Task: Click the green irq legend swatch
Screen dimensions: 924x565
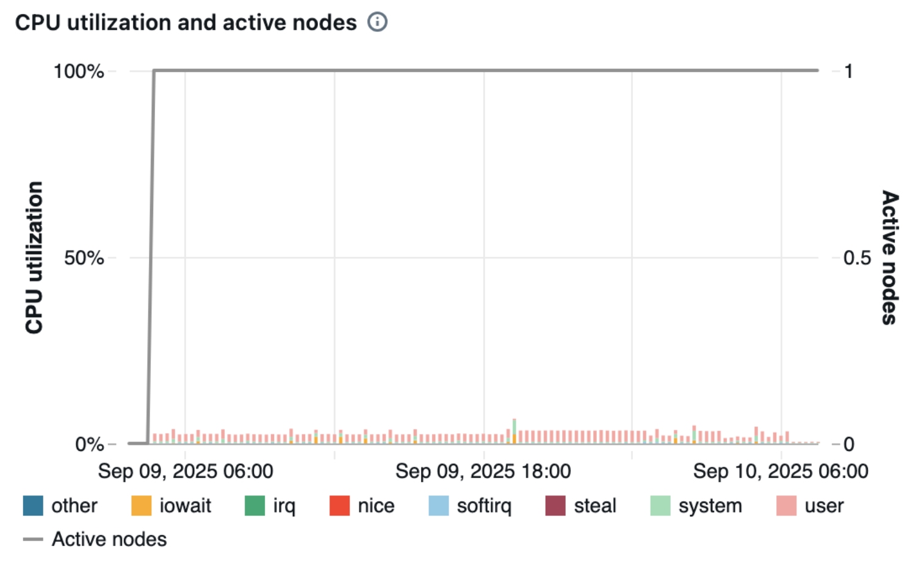Action: [254, 506]
